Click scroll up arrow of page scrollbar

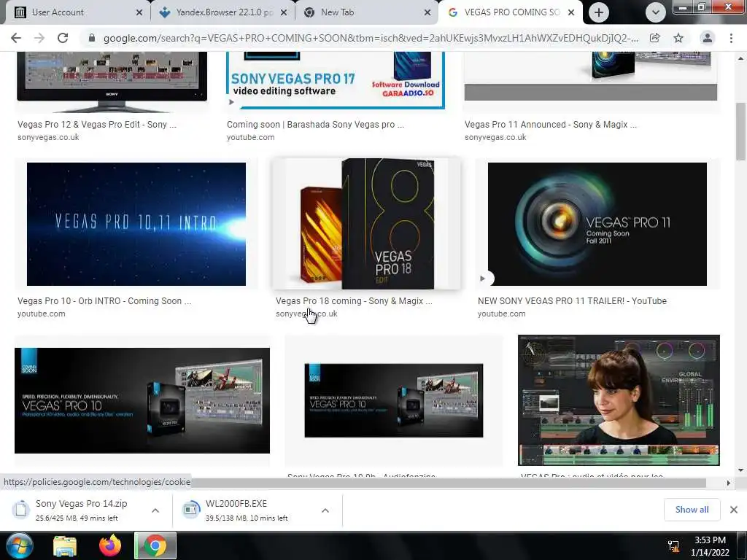point(741,58)
